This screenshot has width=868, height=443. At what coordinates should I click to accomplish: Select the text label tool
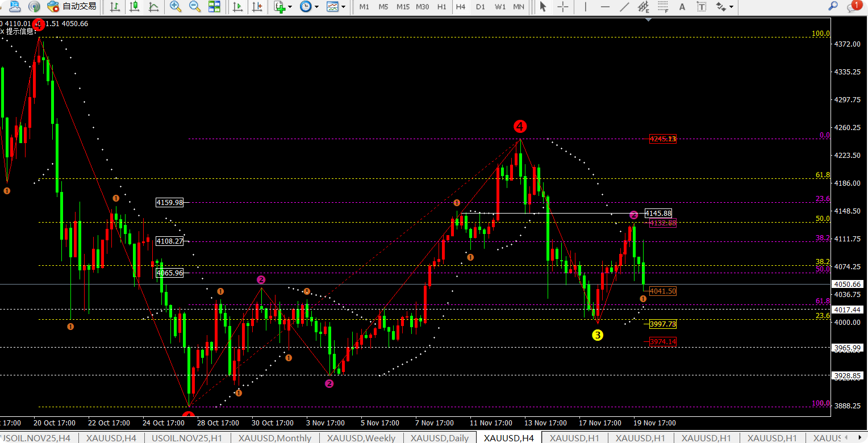point(702,7)
